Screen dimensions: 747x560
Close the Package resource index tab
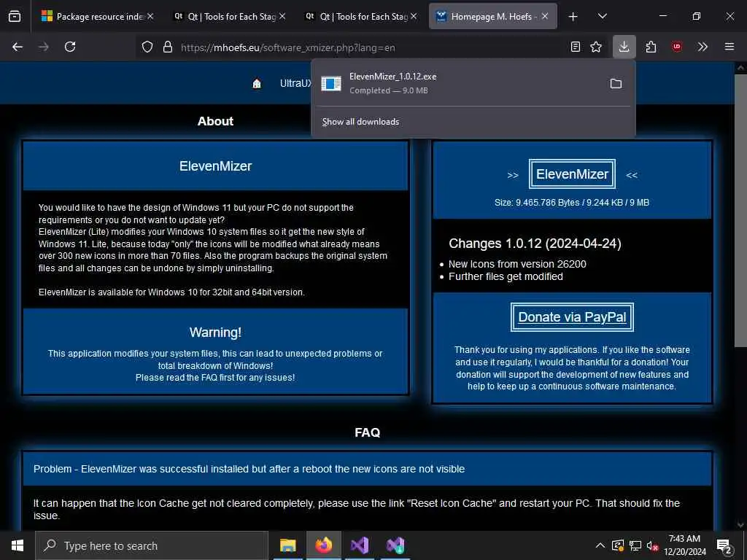(x=150, y=16)
